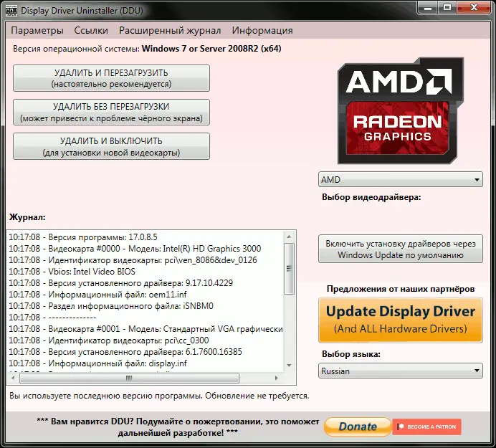Click the AMD Radeon Graphics logo

[400, 110]
